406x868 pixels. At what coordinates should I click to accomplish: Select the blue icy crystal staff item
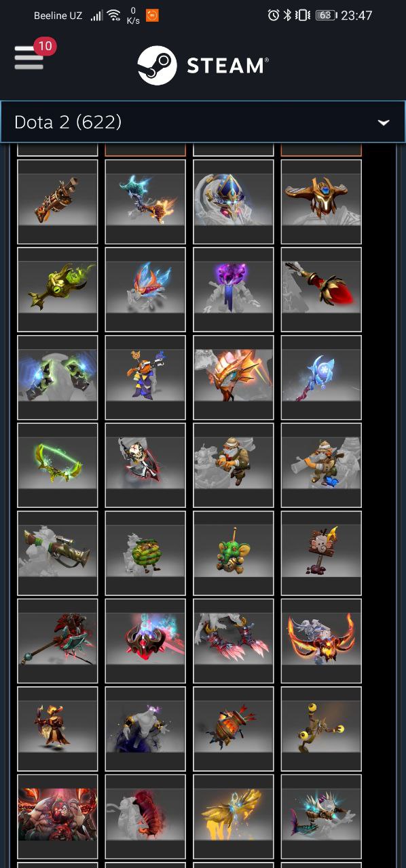(321, 378)
